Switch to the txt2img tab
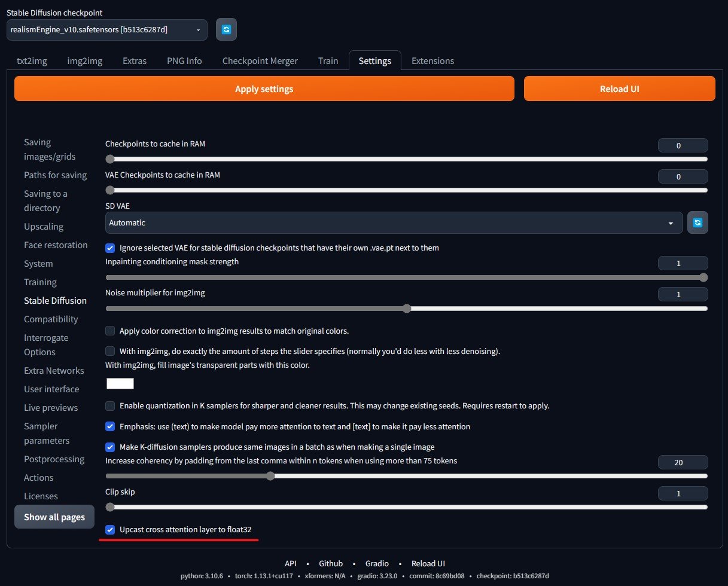Screen dimensions: 728x586 tap(32, 60)
